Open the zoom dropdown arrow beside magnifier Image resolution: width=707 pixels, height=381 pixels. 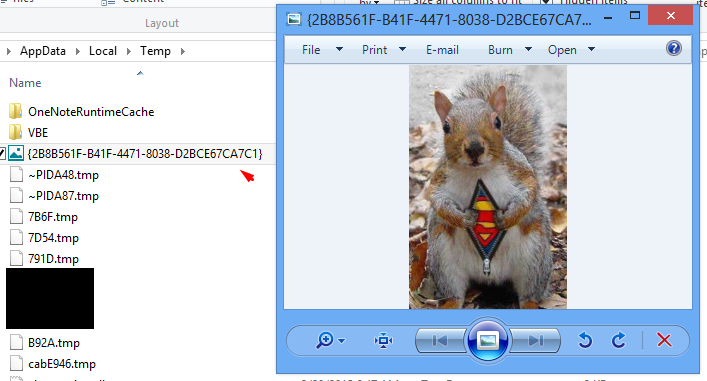click(x=342, y=341)
